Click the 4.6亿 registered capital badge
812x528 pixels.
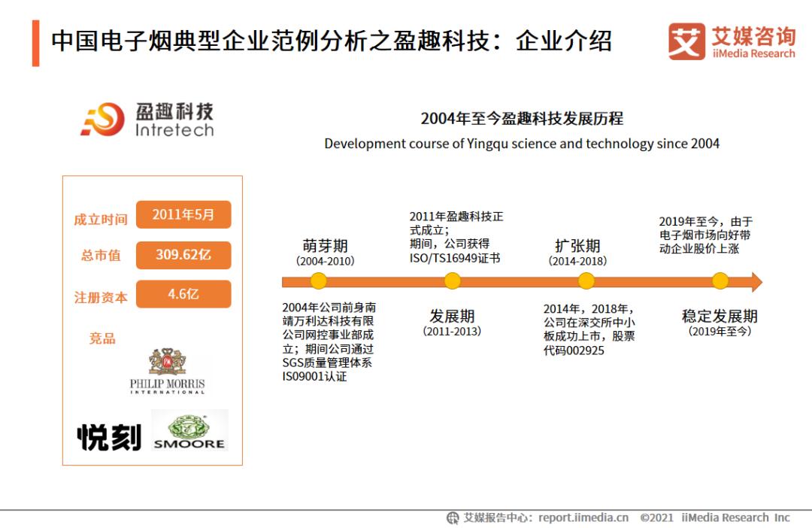[184, 293]
